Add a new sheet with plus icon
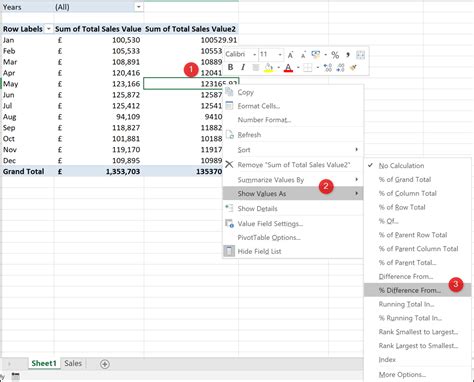474x382 pixels. tap(105, 364)
